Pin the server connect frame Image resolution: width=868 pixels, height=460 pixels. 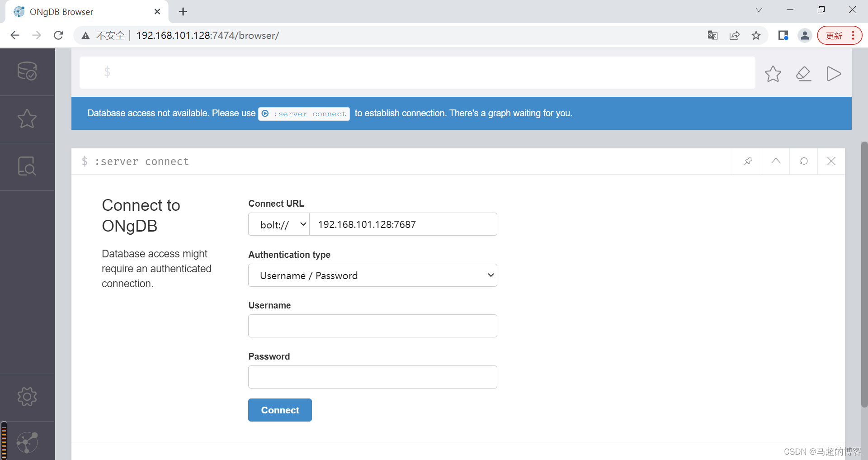(748, 161)
